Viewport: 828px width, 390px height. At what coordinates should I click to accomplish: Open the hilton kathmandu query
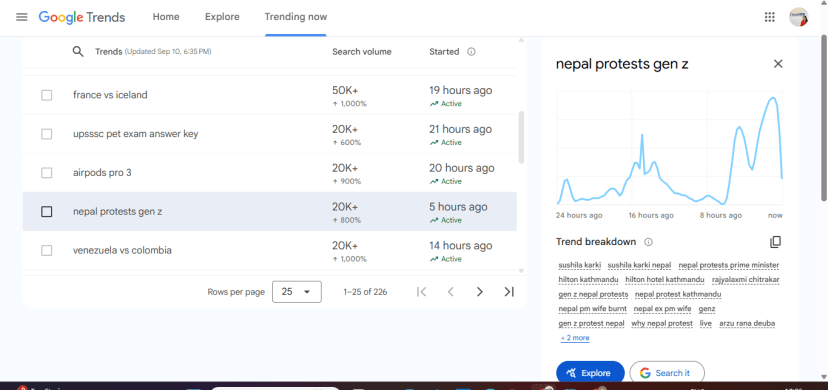pos(588,279)
